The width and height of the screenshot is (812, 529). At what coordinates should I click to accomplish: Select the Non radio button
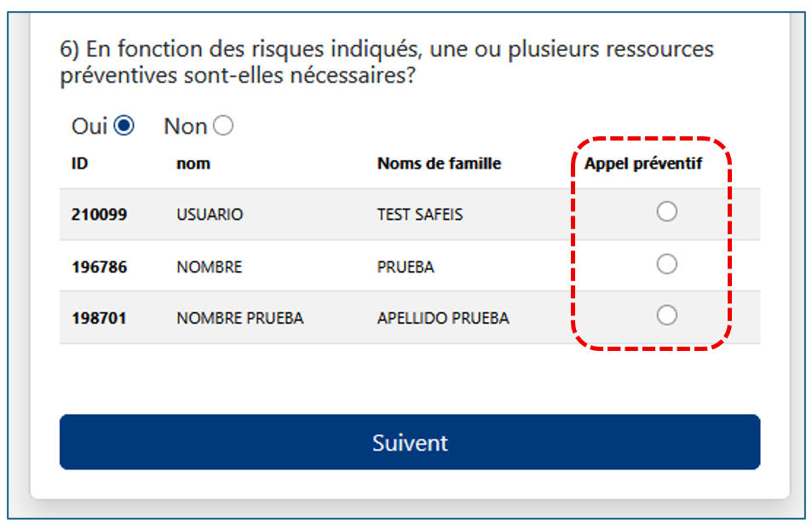point(223,126)
